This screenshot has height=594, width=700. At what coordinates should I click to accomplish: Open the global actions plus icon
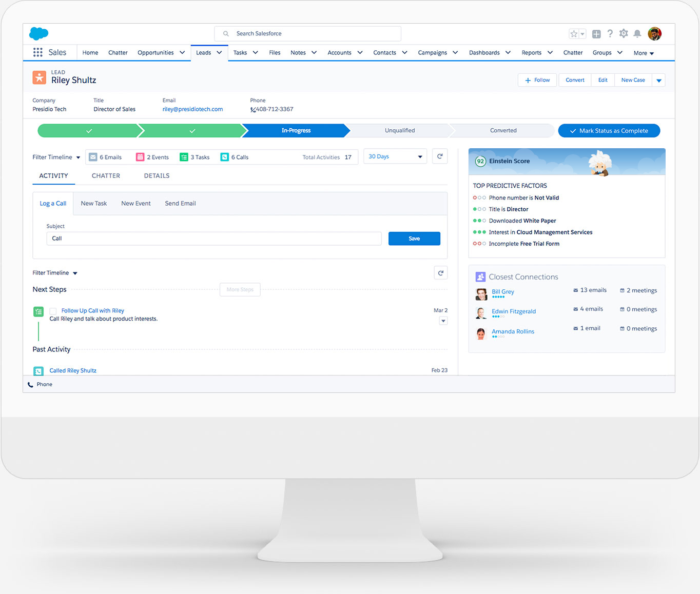tap(596, 34)
